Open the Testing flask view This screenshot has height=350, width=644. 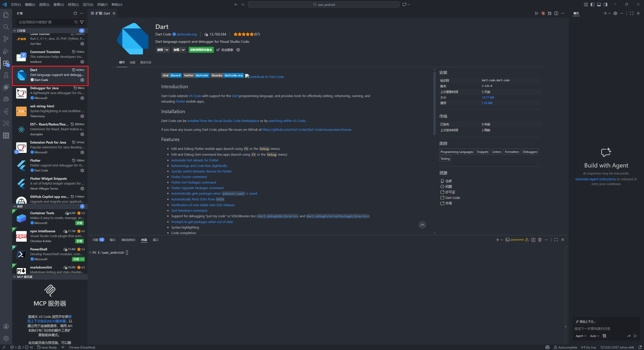[x=6, y=75]
